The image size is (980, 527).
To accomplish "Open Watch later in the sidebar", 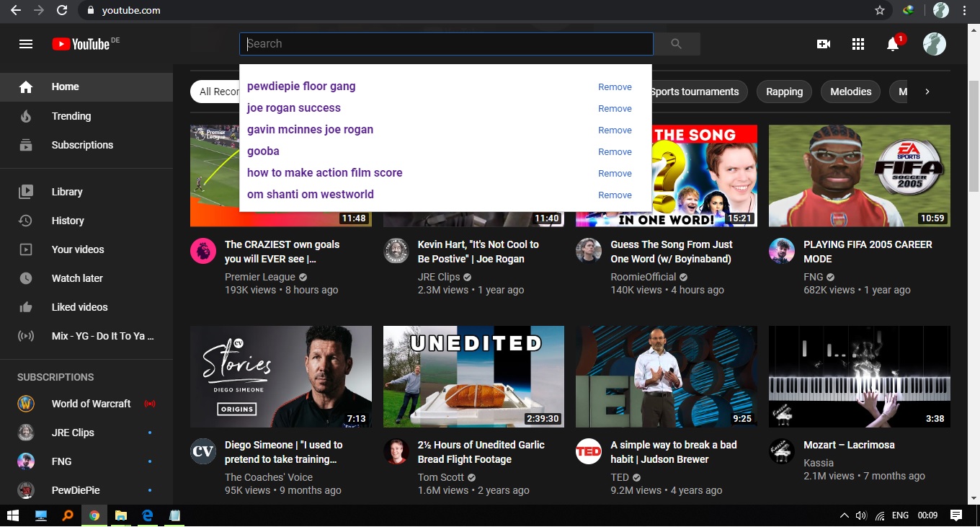I will pos(77,278).
